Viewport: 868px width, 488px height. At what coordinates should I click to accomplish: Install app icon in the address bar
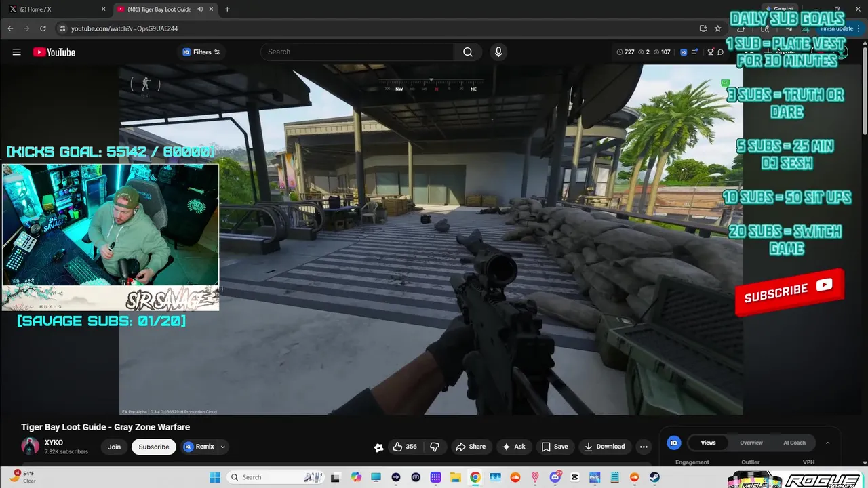[x=703, y=28]
